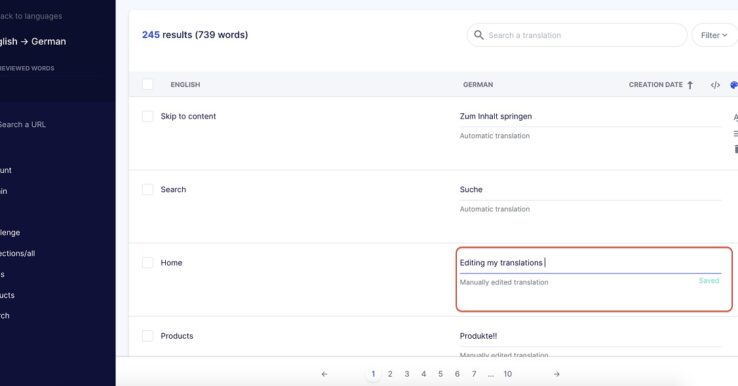Click the 'REVIEWED WORDS' sidebar label
The width and height of the screenshot is (738, 386).
(x=27, y=68)
